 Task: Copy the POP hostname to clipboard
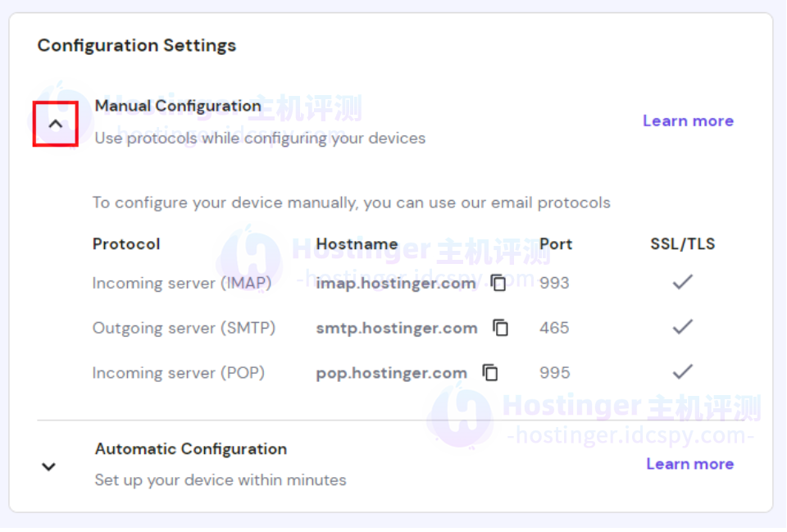coord(490,373)
